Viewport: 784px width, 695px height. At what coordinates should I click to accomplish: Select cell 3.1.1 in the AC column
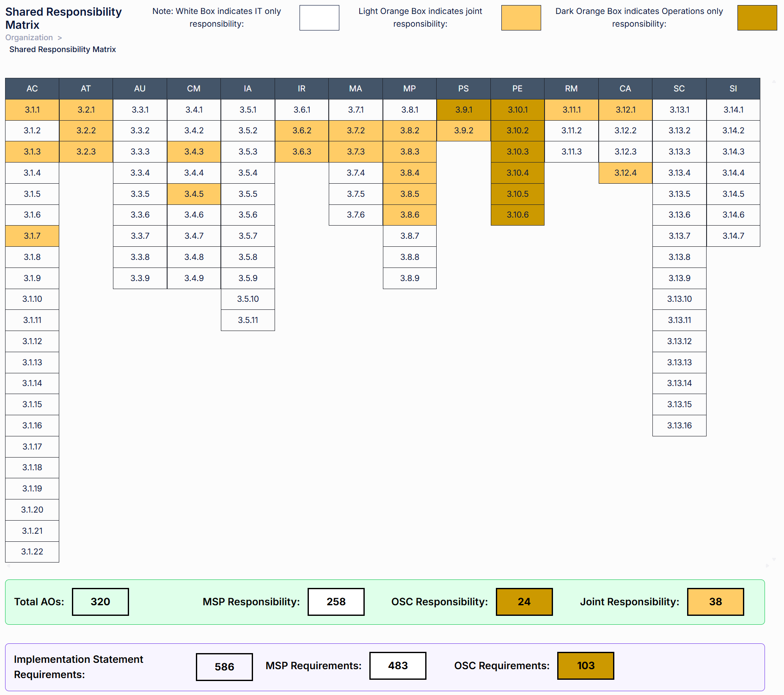point(32,110)
